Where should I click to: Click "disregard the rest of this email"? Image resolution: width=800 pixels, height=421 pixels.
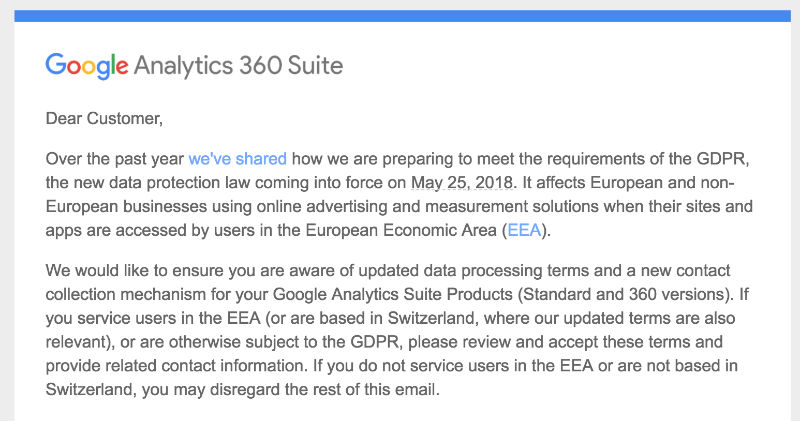coord(324,390)
